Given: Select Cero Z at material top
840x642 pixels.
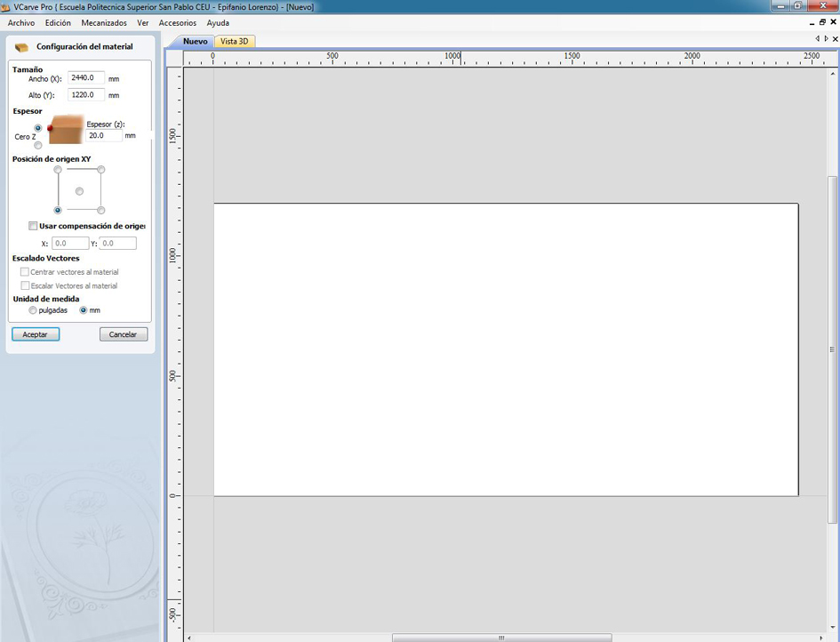Looking at the screenshot, I should (38, 128).
